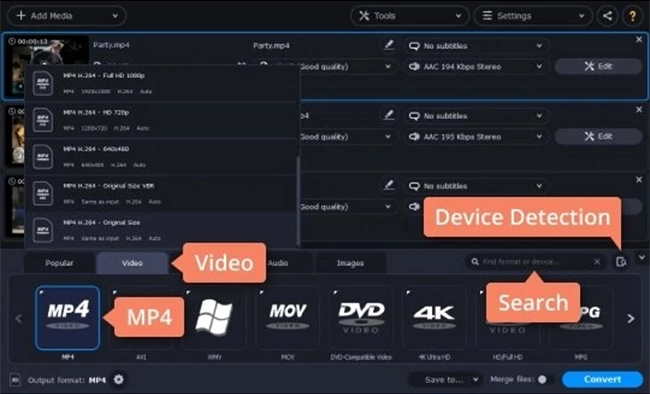Select the MOV format icon
This screenshot has width=650, height=394.
[x=288, y=318]
